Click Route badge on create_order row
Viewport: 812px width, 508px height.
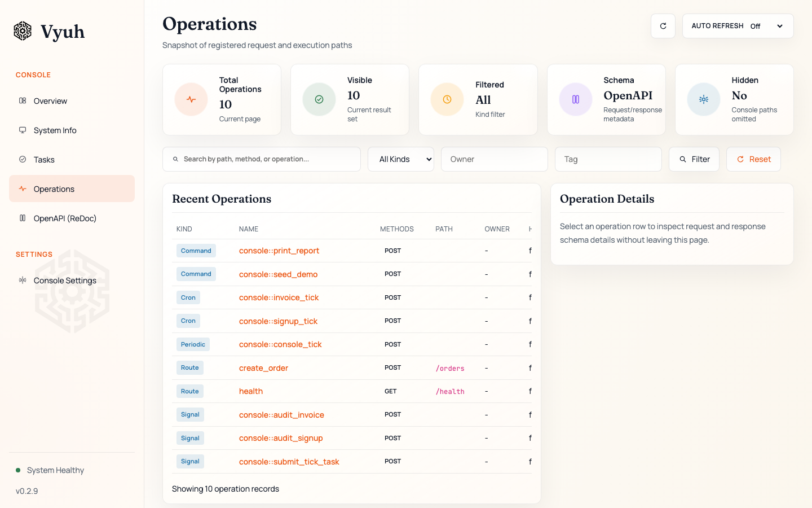pos(190,367)
